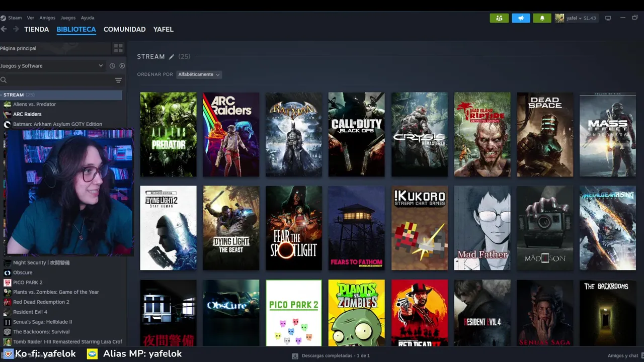Viewport: 644px width, 362px height.
Task: Select ARC Raiders sidebar icon
Action: pos(7,114)
